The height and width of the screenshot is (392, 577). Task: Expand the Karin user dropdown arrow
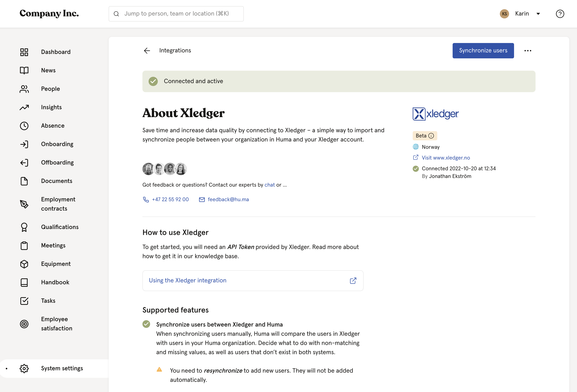[x=538, y=14]
